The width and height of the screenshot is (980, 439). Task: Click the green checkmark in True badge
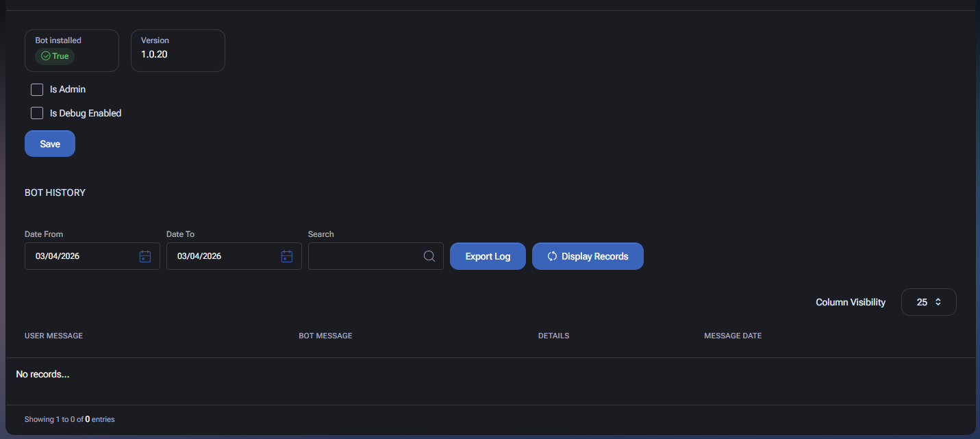(46, 56)
